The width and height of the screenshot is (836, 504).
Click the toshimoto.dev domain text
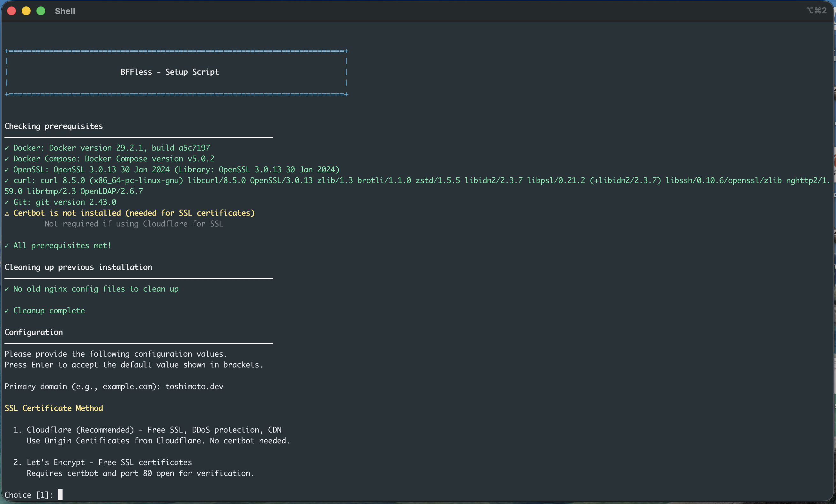(x=194, y=386)
